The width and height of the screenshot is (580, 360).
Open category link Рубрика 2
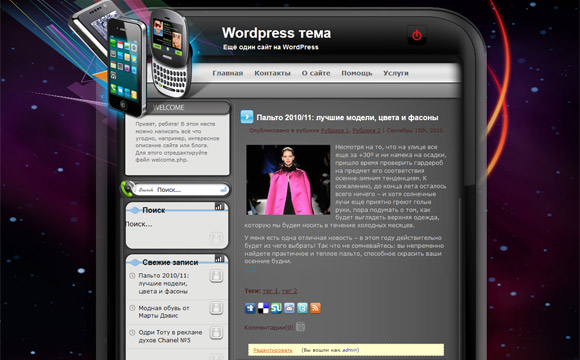click(x=366, y=130)
